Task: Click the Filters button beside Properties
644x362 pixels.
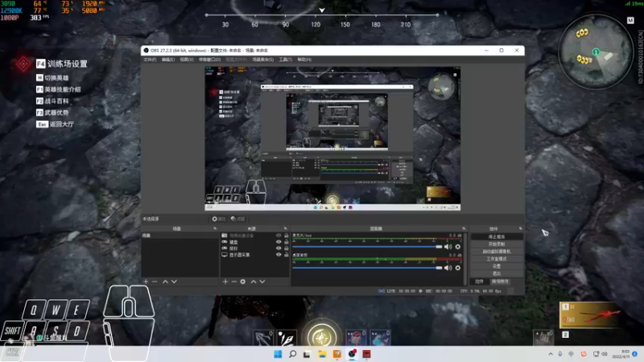Action: (237, 219)
